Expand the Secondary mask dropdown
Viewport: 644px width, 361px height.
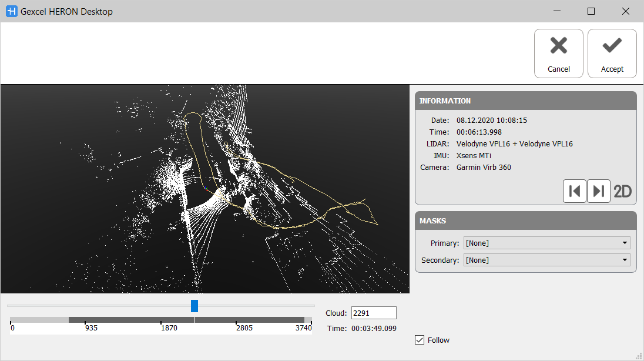(x=546, y=260)
